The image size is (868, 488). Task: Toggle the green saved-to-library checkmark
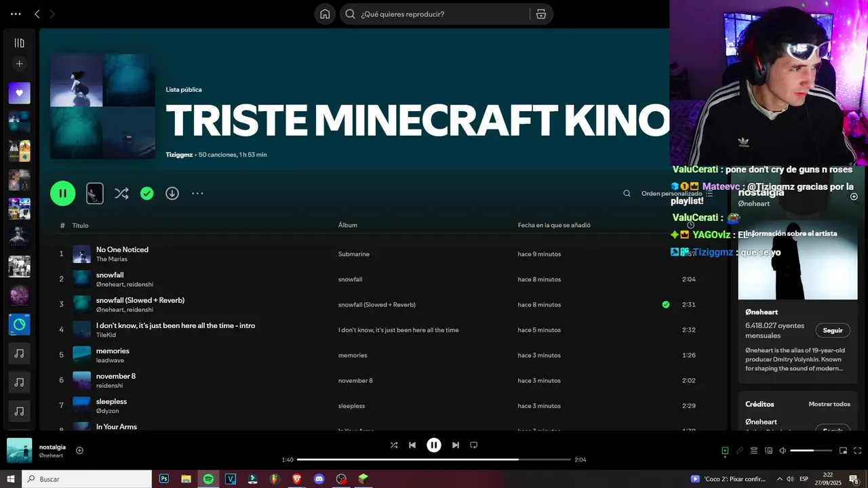click(146, 193)
